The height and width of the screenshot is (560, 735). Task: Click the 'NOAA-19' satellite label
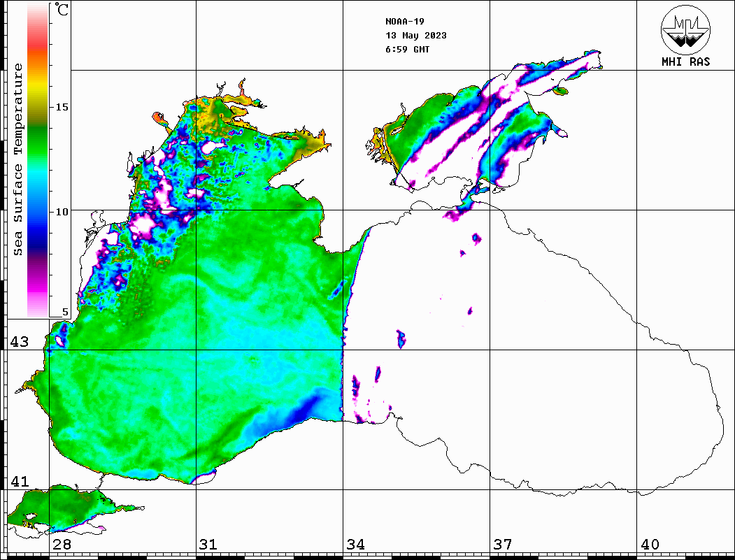(x=404, y=22)
